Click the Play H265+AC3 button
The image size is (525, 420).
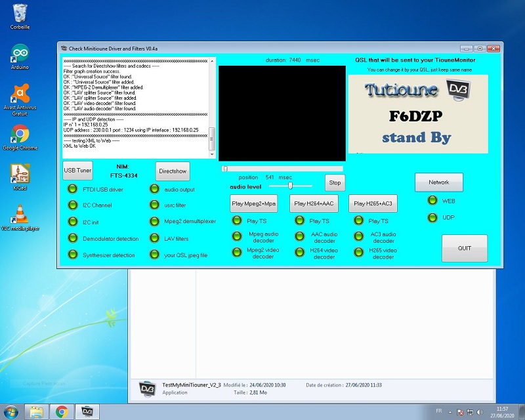(373, 203)
